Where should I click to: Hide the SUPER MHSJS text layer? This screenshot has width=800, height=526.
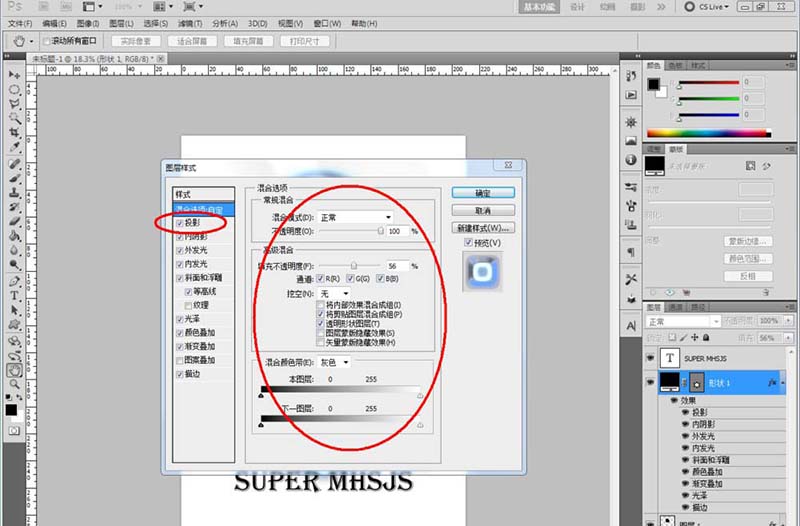coord(650,358)
